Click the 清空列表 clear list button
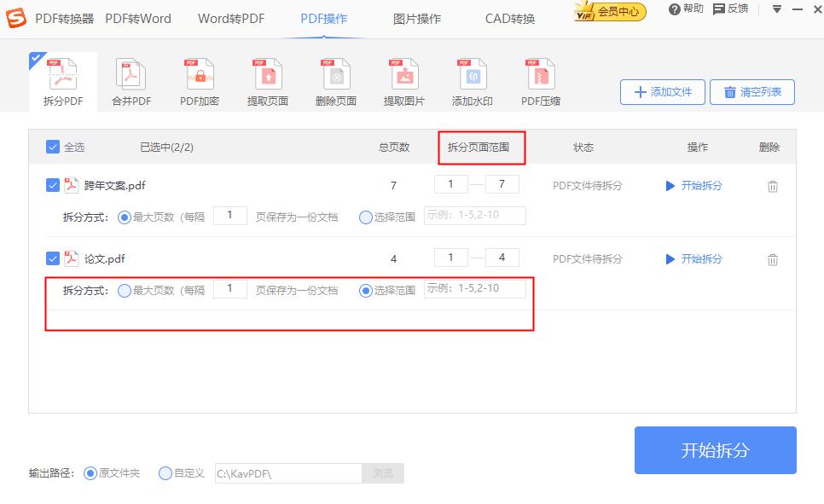This screenshot has width=824, height=504. tap(751, 91)
